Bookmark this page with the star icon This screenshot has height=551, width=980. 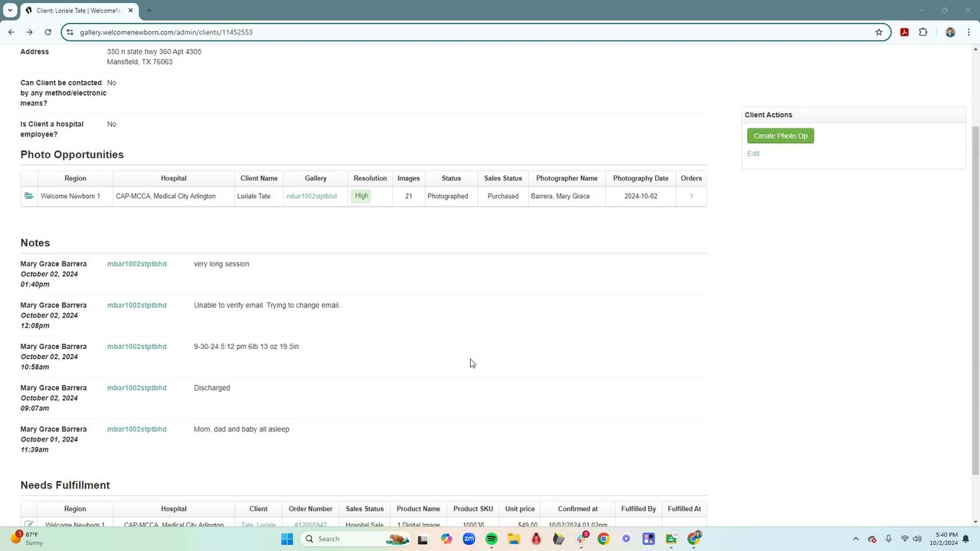(879, 32)
